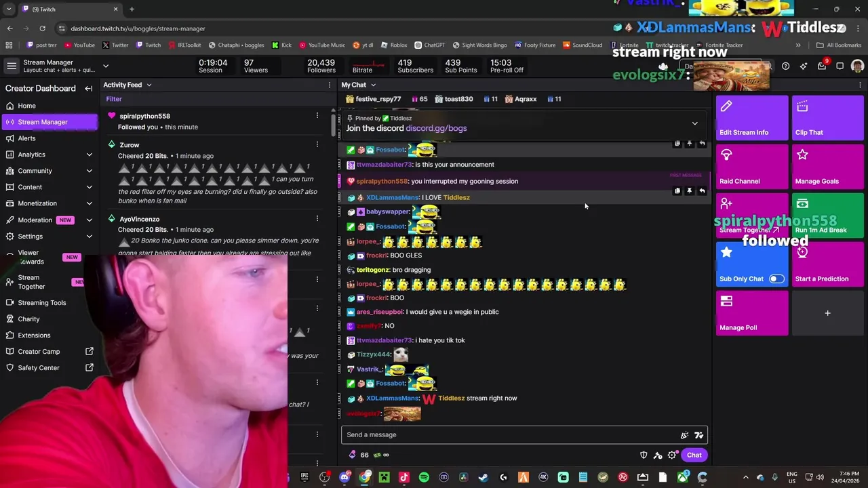Expand the Community sidebar section

pyautogui.click(x=89, y=171)
